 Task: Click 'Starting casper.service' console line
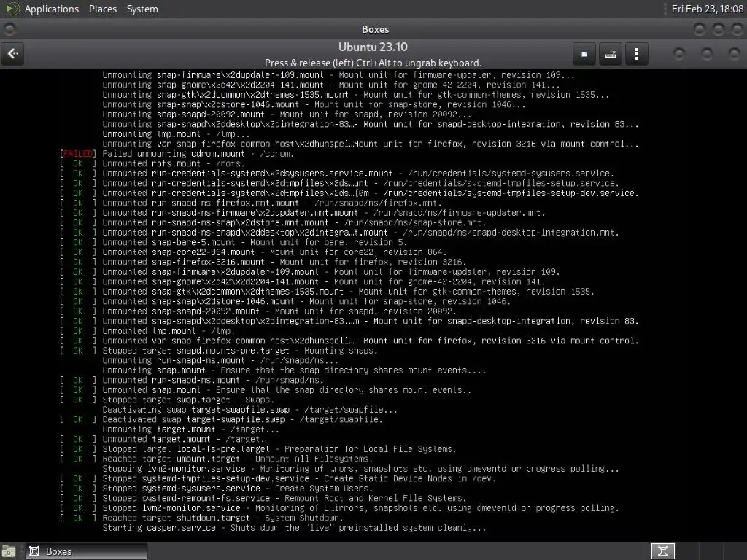294,528
